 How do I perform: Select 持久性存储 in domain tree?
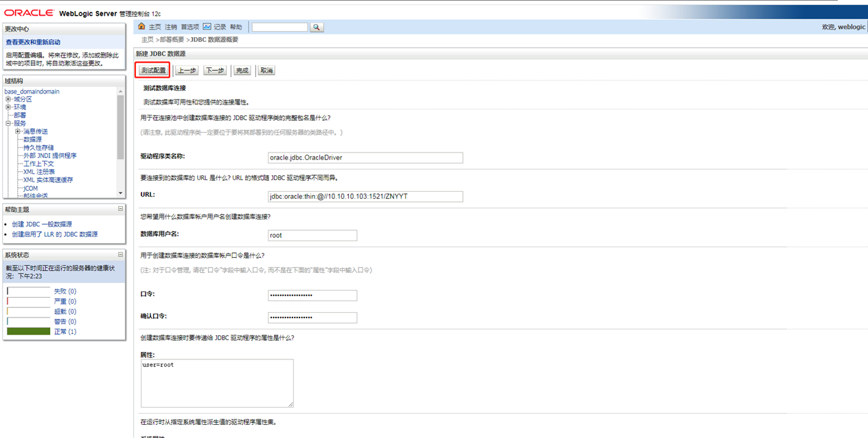(x=38, y=147)
